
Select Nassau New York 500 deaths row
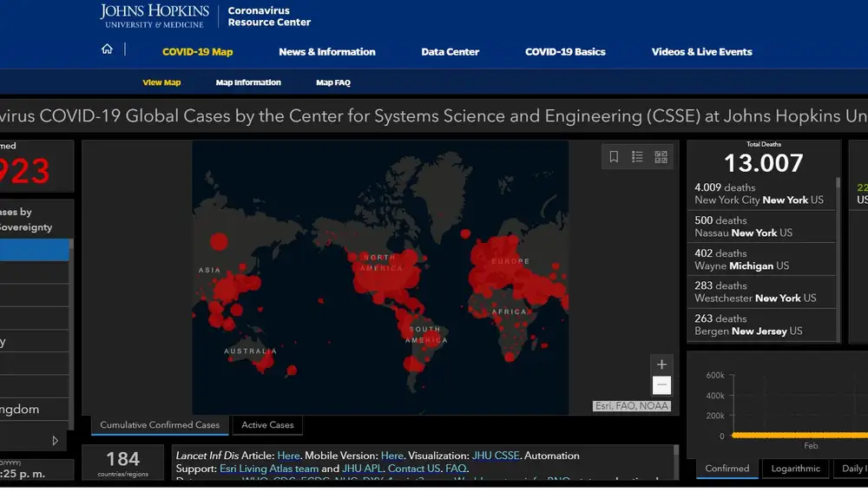tap(761, 226)
